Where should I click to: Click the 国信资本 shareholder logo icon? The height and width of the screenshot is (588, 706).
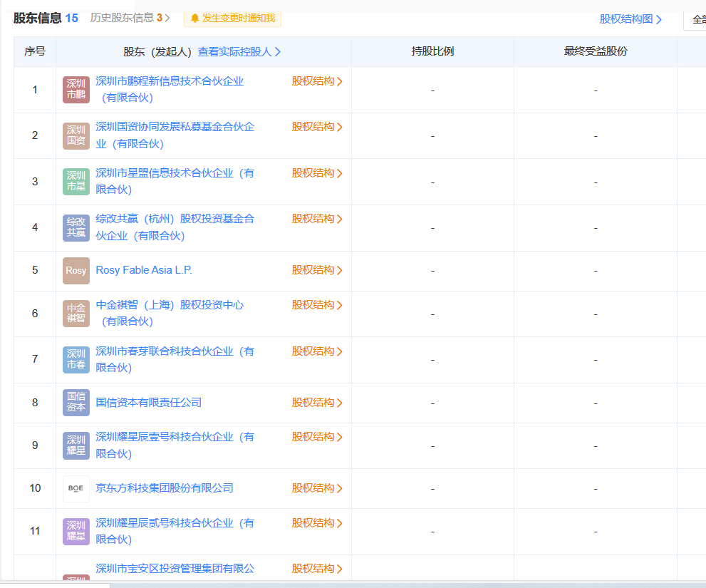pyautogui.click(x=76, y=403)
